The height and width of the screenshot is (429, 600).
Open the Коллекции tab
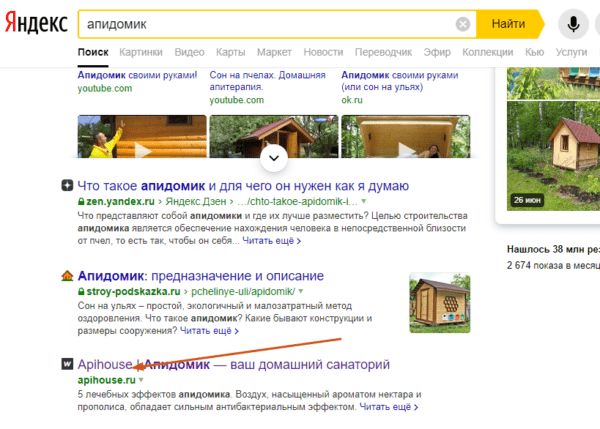[x=488, y=52]
